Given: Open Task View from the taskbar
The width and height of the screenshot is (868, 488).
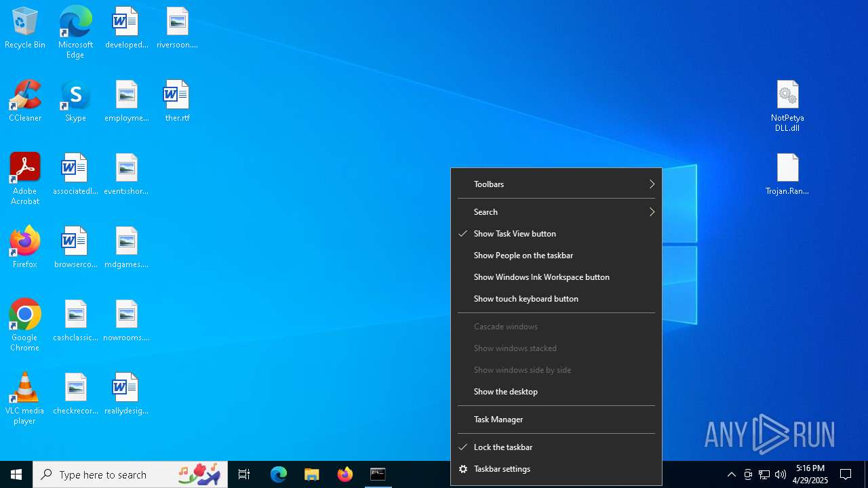Looking at the screenshot, I should pyautogui.click(x=244, y=474).
